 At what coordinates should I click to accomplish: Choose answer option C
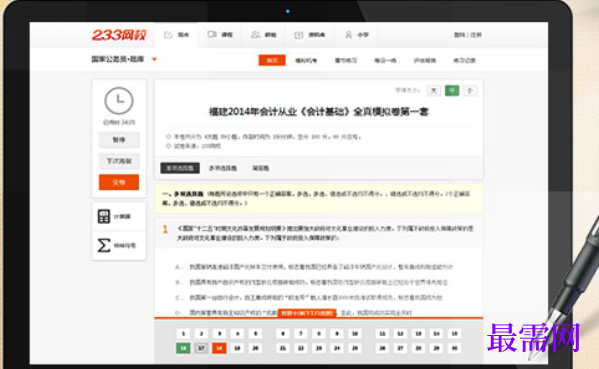[x=308, y=298]
